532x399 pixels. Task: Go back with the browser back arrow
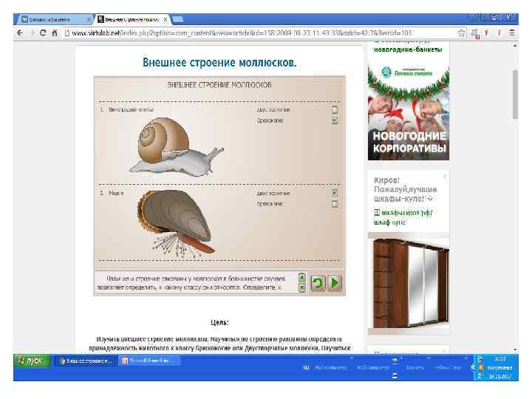(20, 33)
